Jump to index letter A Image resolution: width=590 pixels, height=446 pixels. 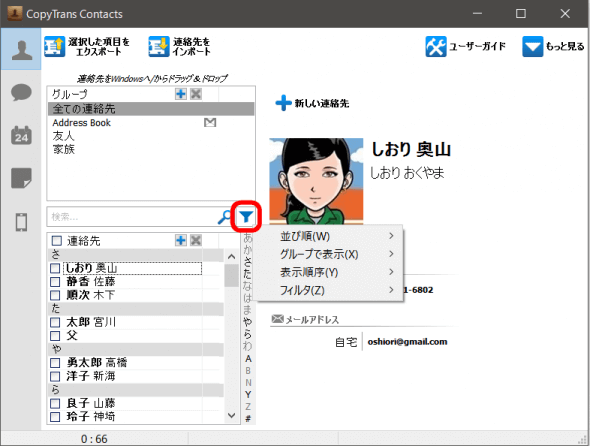[248, 358]
